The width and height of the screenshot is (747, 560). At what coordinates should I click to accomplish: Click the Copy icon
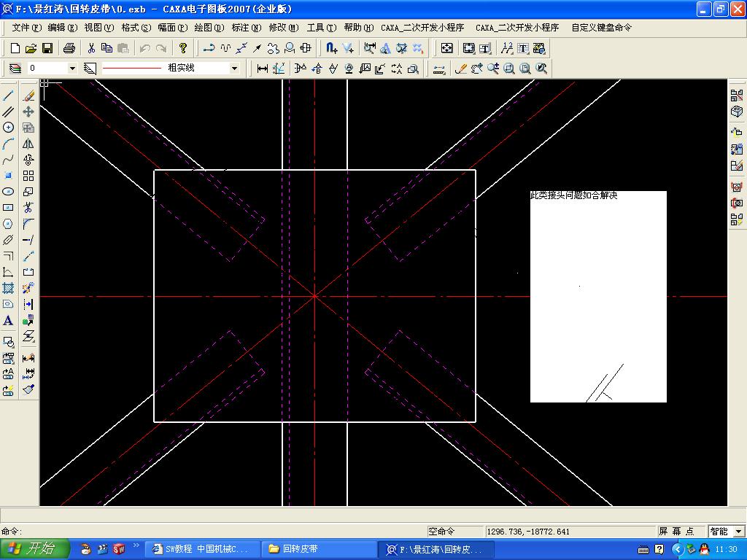click(107, 48)
